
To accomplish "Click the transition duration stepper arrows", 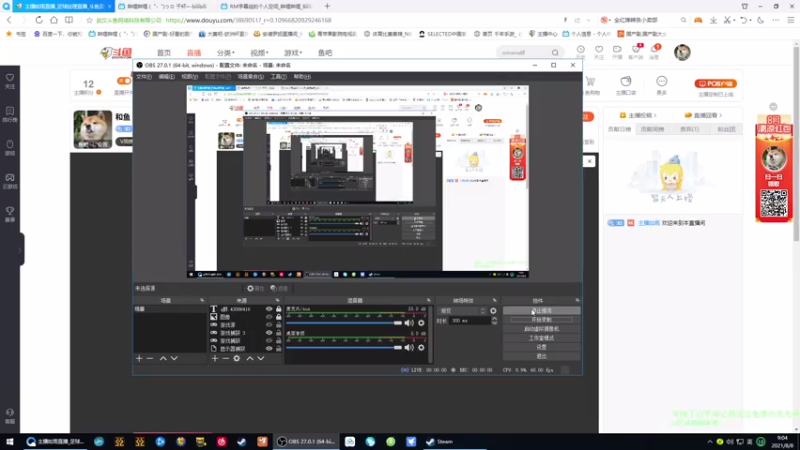I will tap(494, 321).
